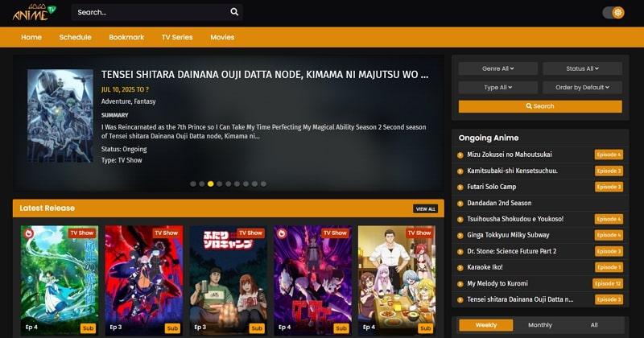Image resolution: width=644 pixels, height=338 pixels.
Task: Select the eighth carousel dot
Action: pos(254,184)
